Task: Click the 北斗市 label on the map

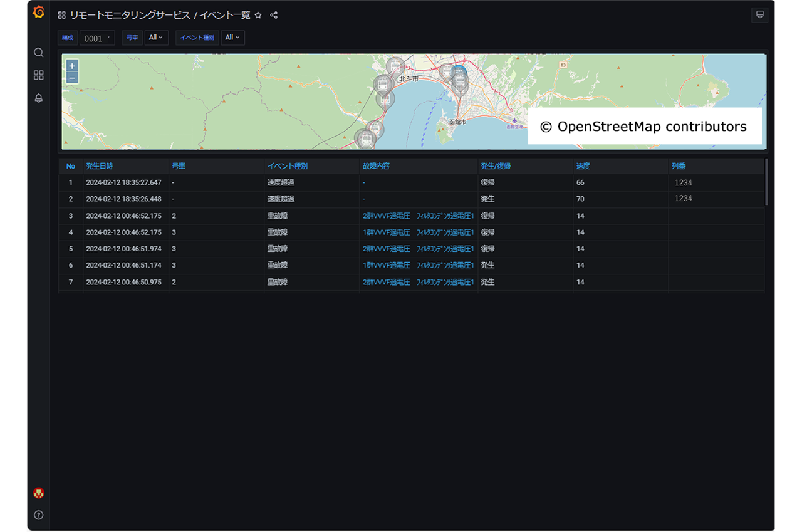Action: pos(409,79)
